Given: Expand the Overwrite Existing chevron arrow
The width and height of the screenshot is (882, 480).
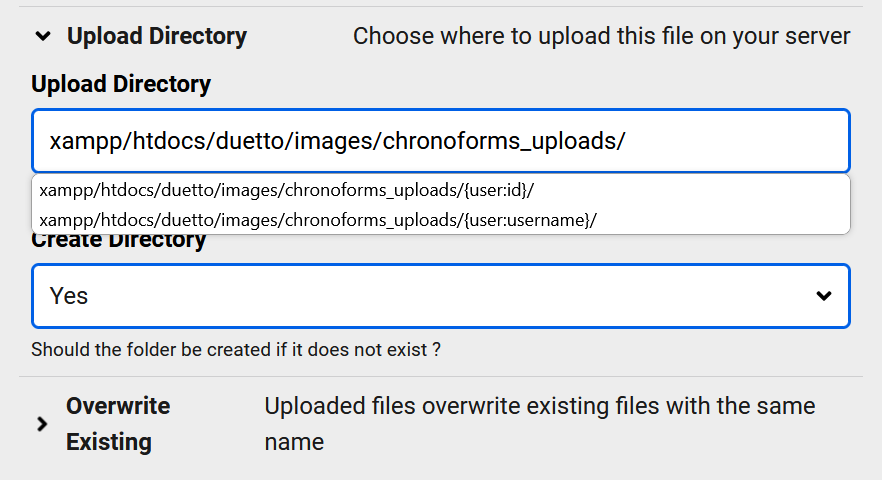Looking at the screenshot, I should pos(42,424).
